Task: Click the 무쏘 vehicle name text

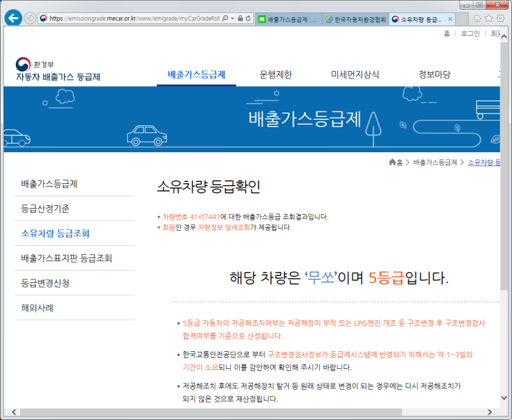Action: pyautogui.click(x=321, y=277)
